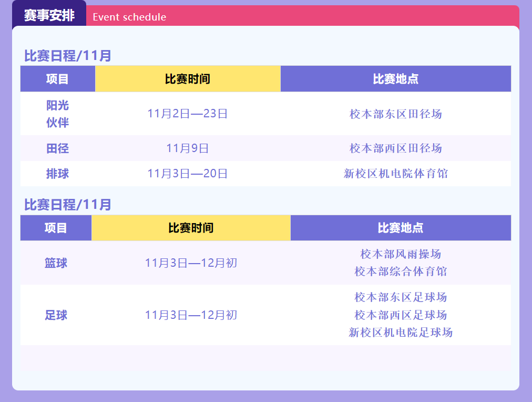The width and height of the screenshot is (532, 402).
Task: Click the date 11月2日—23日
Action: pyautogui.click(x=187, y=114)
